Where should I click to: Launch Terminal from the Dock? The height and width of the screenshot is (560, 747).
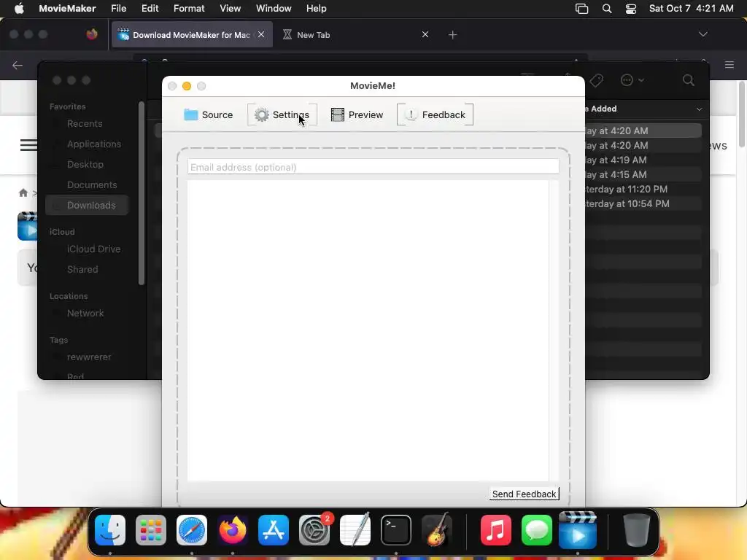396,530
